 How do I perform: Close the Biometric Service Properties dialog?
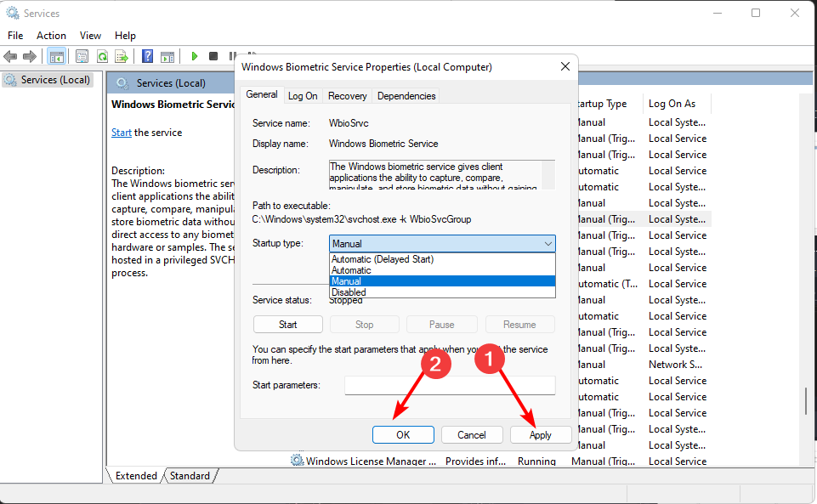pyautogui.click(x=565, y=66)
